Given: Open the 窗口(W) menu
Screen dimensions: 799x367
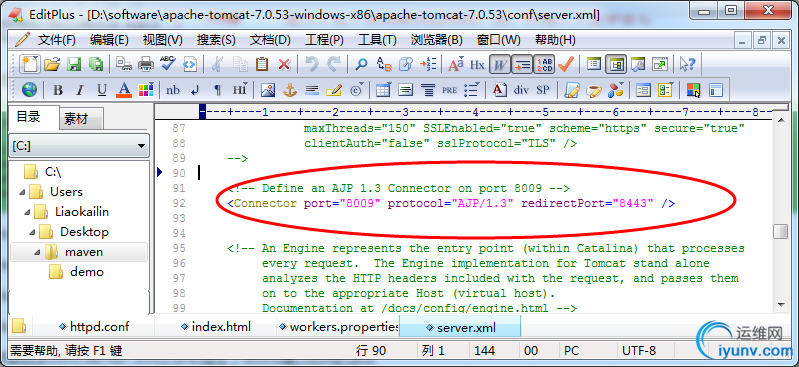Looking at the screenshot, I should pos(498,40).
